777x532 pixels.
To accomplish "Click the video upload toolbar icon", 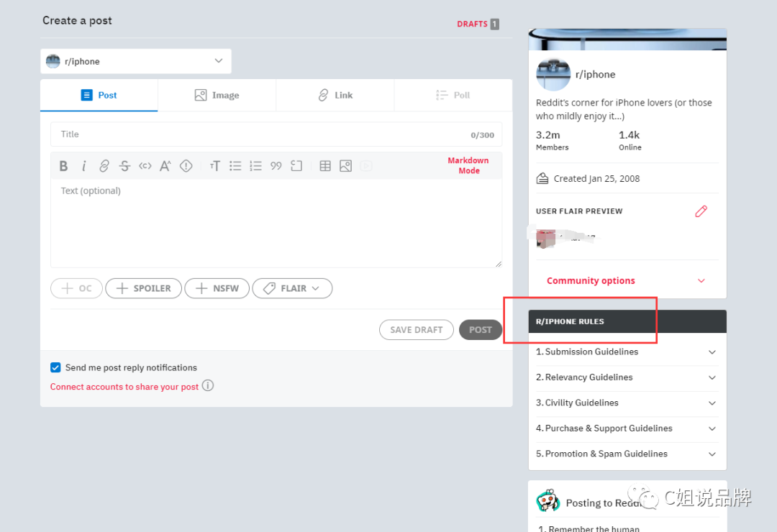I will [x=366, y=166].
